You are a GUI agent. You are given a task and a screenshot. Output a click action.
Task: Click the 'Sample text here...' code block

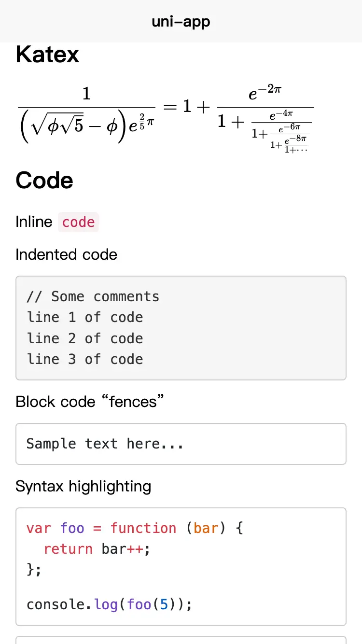181,444
